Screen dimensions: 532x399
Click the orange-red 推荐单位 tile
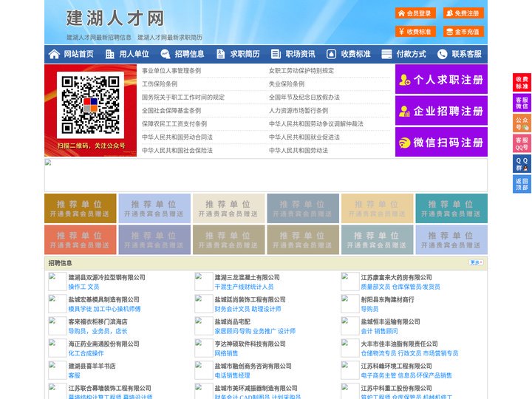[x=80, y=239]
